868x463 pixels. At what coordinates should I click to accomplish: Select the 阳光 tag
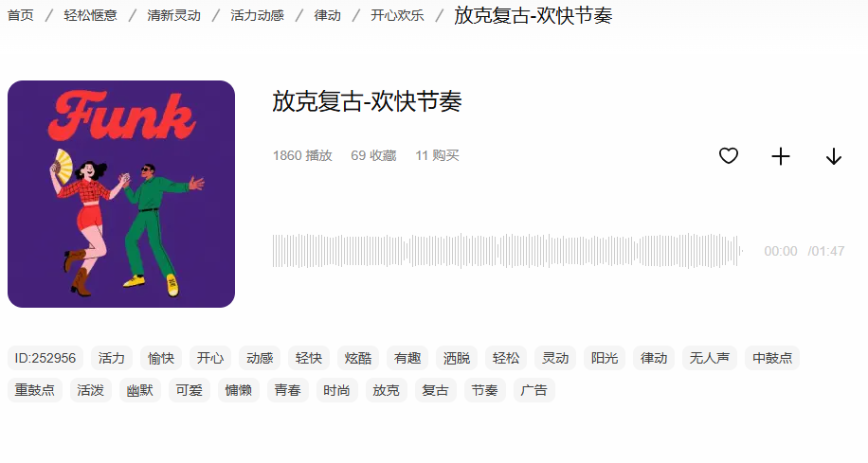(604, 358)
